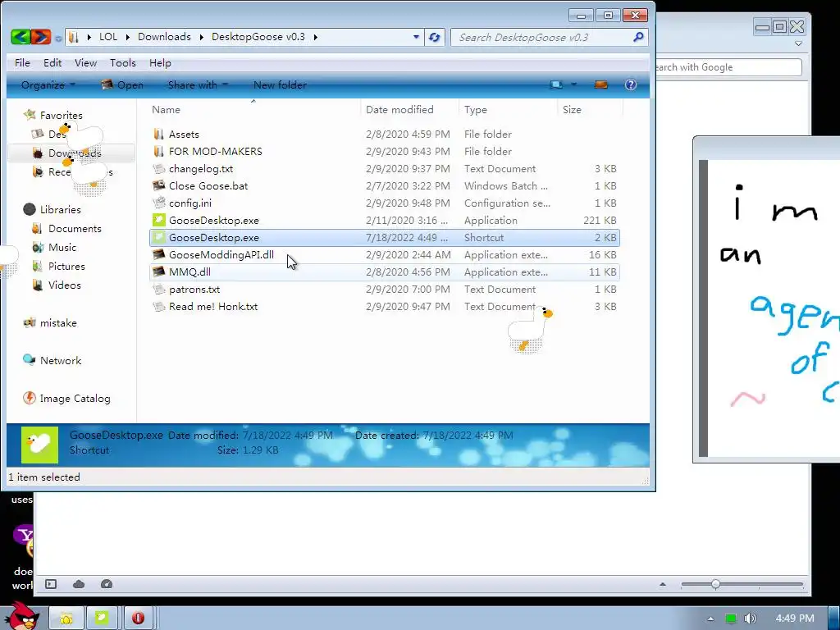Click the 4:49 PM taskbar clock
The width and height of the screenshot is (840, 630).
[795, 619]
